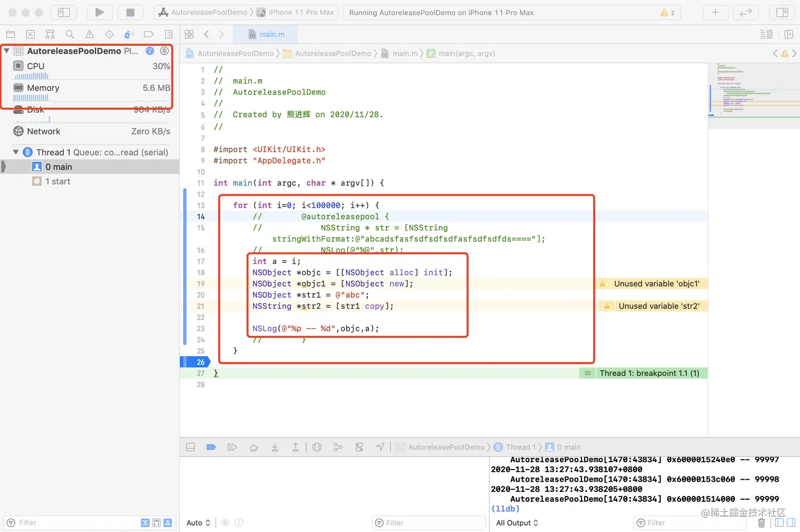Screen dimensions: 800x532
Task: Open the source control navigator
Action: [30, 34]
